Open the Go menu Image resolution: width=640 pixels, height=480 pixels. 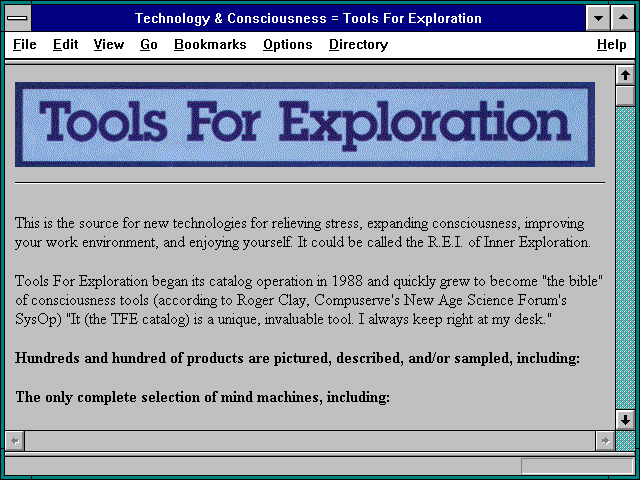pyautogui.click(x=149, y=44)
